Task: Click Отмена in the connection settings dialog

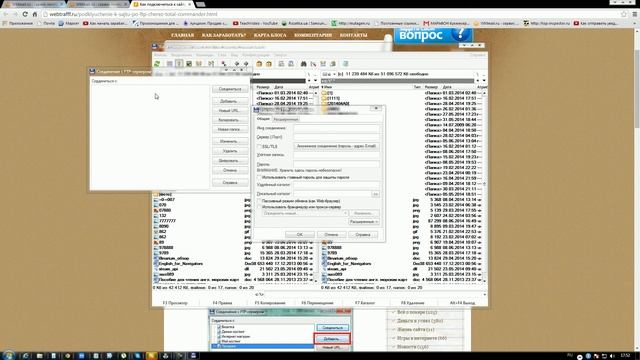Action: point(331,235)
